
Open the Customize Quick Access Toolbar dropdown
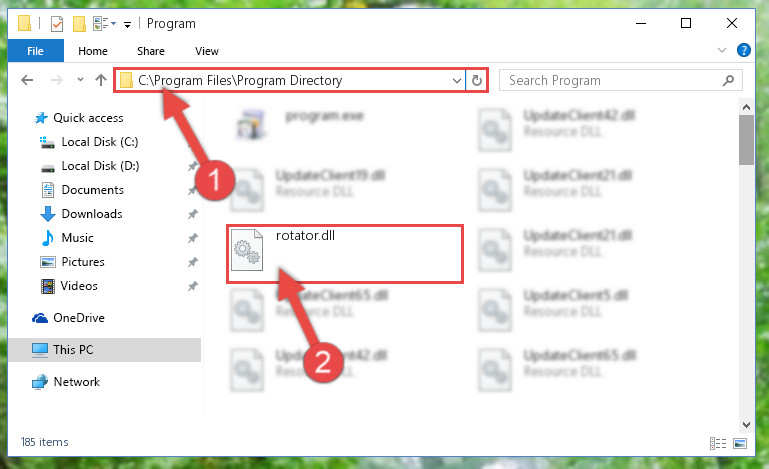[127, 25]
